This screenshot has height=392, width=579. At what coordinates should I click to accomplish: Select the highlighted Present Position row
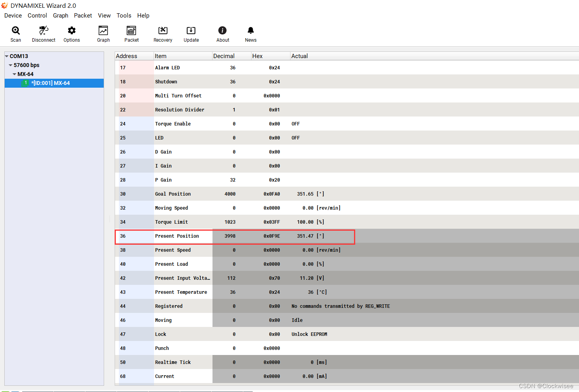coord(234,236)
